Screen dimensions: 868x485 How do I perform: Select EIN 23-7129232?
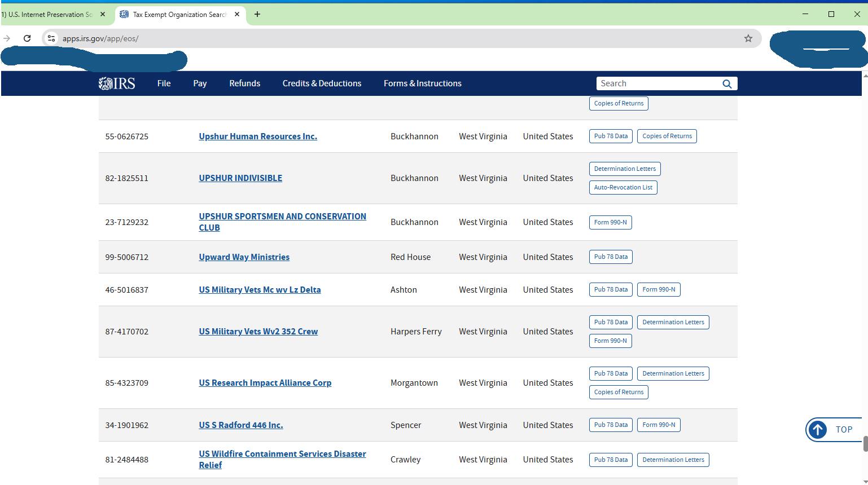pos(127,222)
